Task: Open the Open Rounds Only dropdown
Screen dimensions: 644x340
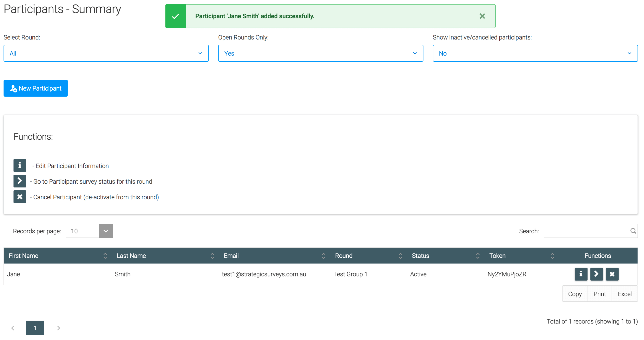Action: (x=320, y=53)
